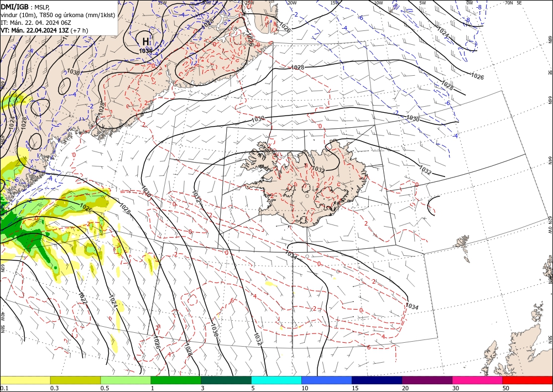The width and height of the screenshot is (553, 392).
Task: Pick the dark green 3 mm legend swatch
Action: [x=226, y=380]
